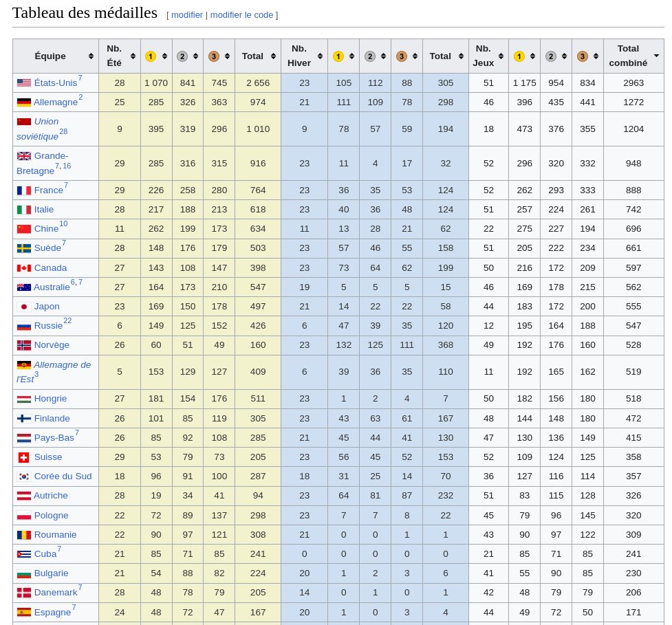Click the Japan flag icon
Screen dimensions: 672x625
tap(24, 307)
